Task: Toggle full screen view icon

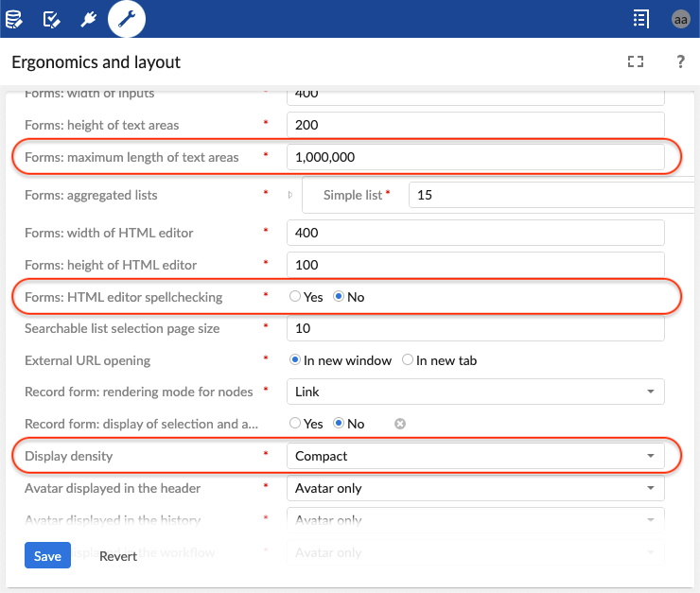Action: [636, 62]
